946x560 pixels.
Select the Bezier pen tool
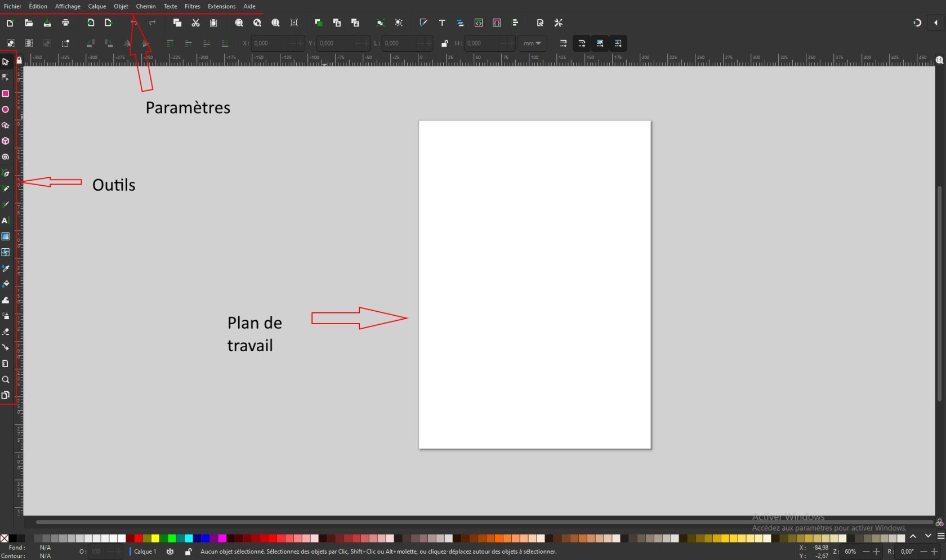click(x=6, y=173)
